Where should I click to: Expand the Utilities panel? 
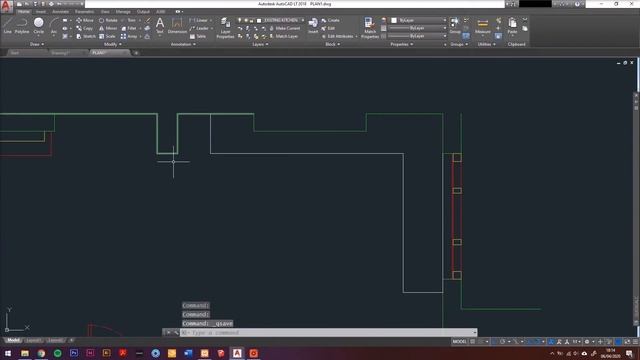pos(486,44)
